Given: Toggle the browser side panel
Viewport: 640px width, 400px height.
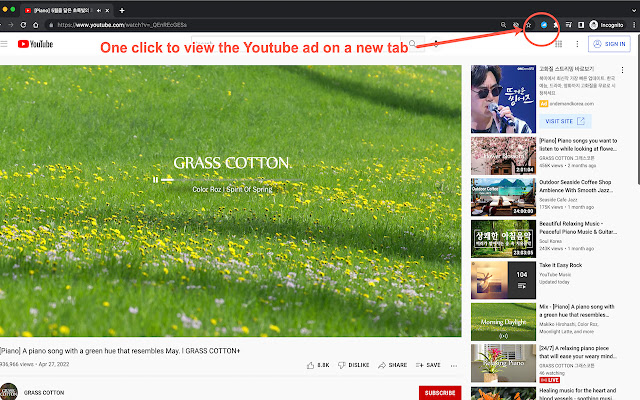Looking at the screenshot, I should 580,25.
